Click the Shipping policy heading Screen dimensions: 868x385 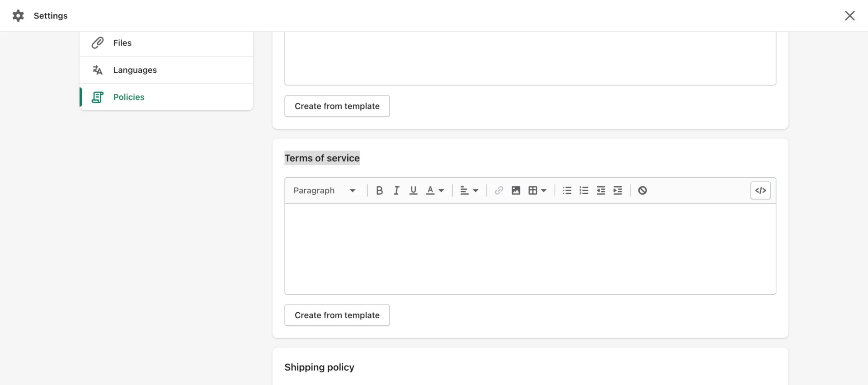tap(320, 367)
